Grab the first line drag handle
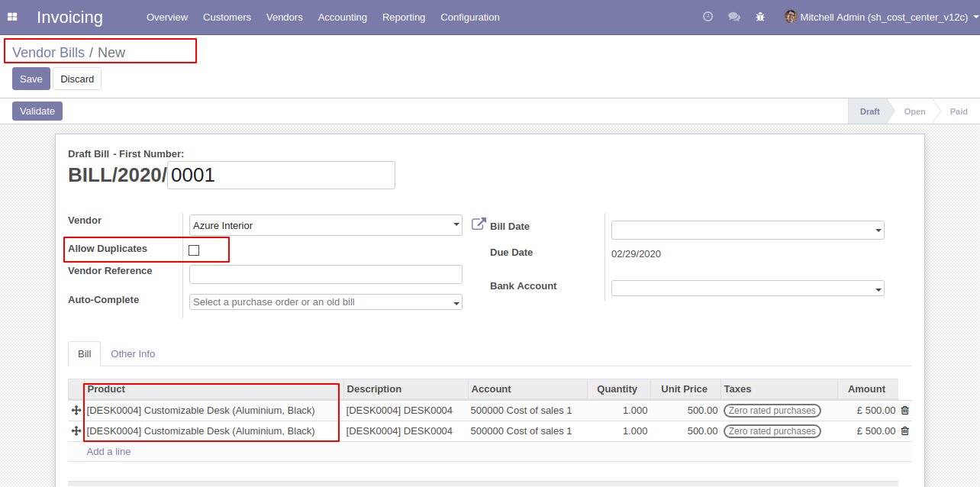This screenshot has width=980, height=487. (76, 411)
